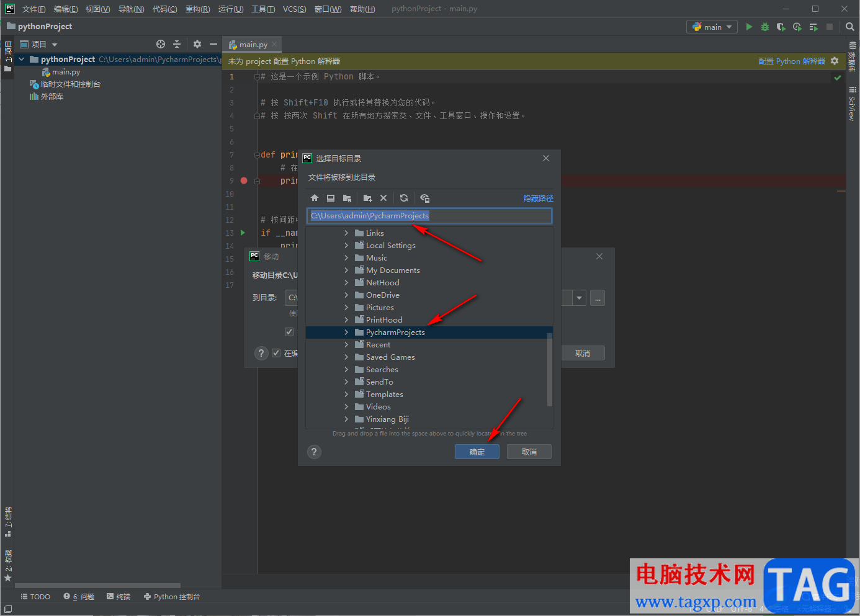This screenshot has height=616, width=860.
Task: Click the run with coverage shield icon
Action: click(x=781, y=27)
